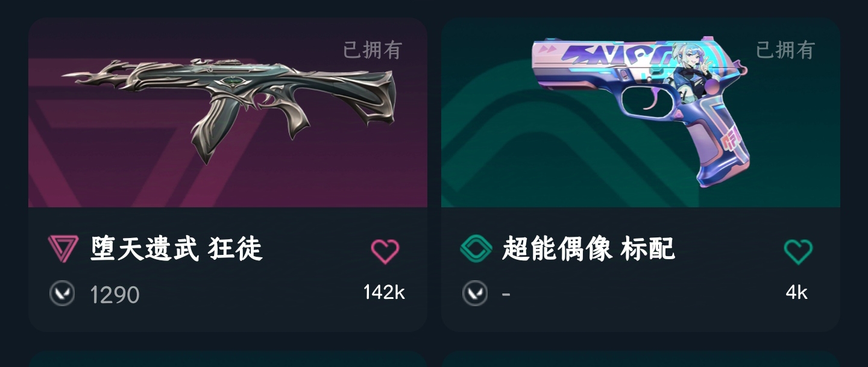This screenshot has height=367, width=868.
Task: Tap the VP currency icon on 超能偶像 card
Action: point(475,293)
